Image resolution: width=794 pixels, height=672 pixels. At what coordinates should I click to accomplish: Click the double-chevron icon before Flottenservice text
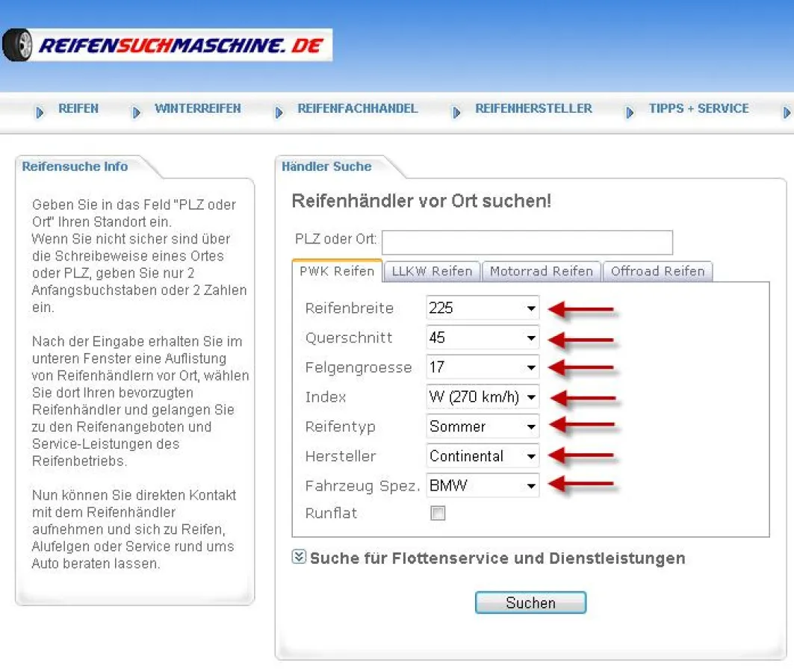point(298,556)
